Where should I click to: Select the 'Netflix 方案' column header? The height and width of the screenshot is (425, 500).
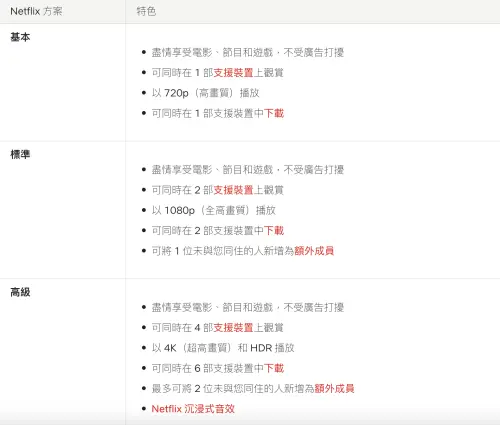(x=36, y=11)
